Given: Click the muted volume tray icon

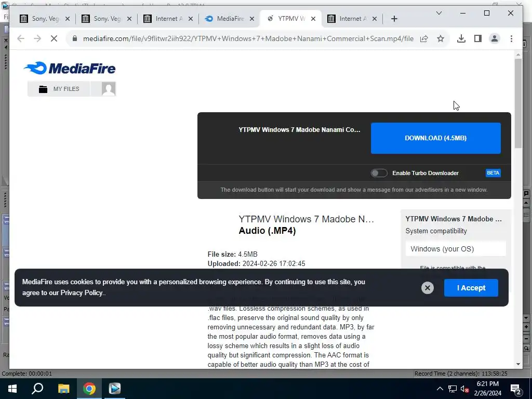Looking at the screenshot, I should [465, 389].
